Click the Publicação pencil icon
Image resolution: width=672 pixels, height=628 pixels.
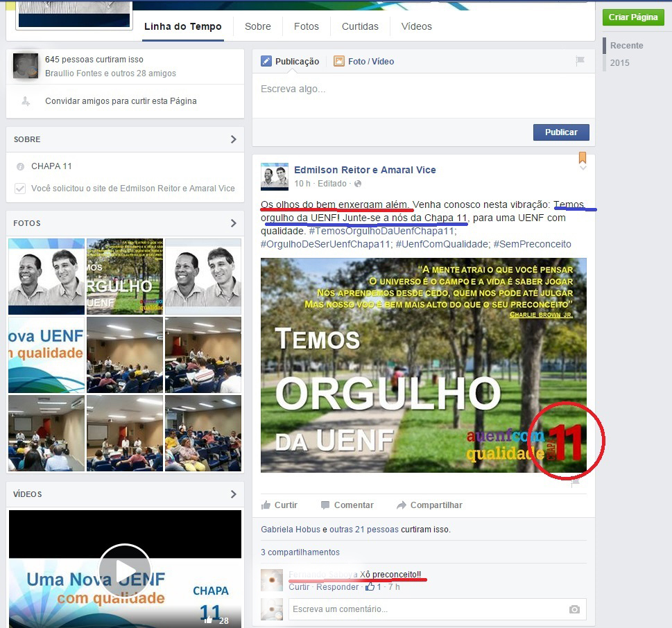266,61
